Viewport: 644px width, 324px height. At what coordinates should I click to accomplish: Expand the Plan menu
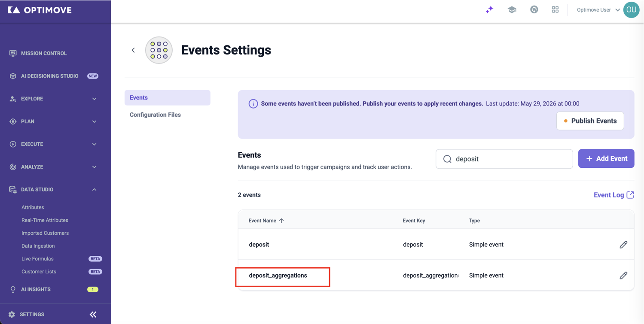coord(53,121)
